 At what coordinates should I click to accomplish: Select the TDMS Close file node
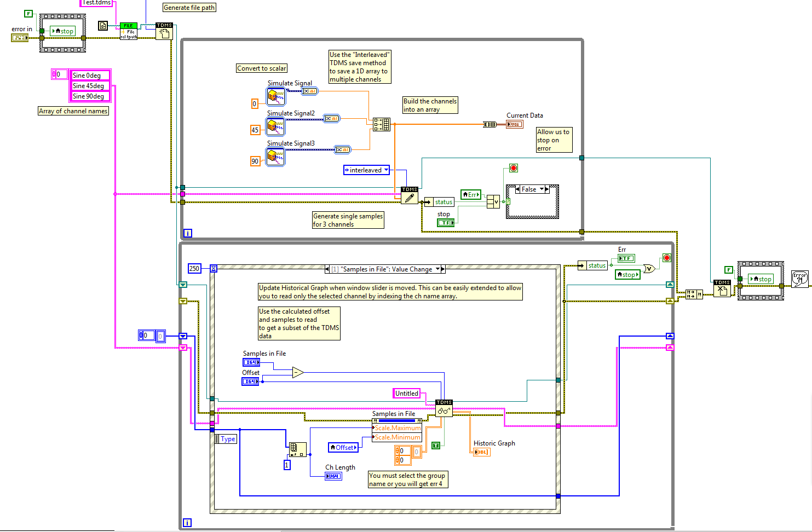click(722, 288)
